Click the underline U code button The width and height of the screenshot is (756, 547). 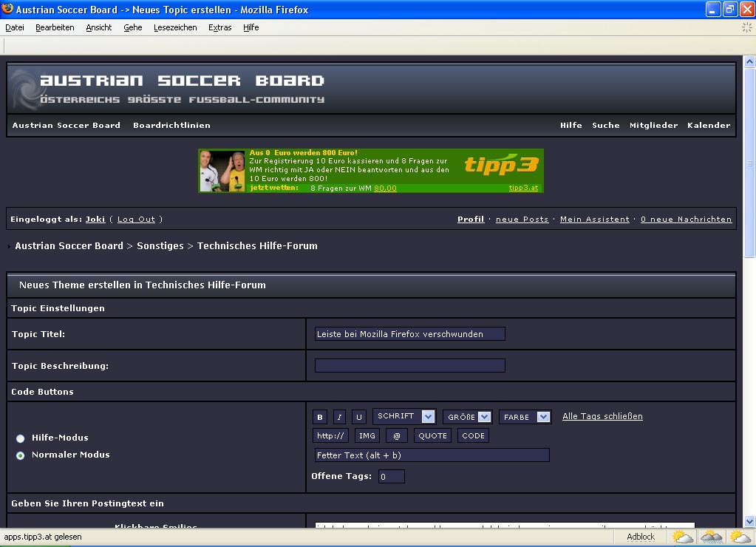358,417
